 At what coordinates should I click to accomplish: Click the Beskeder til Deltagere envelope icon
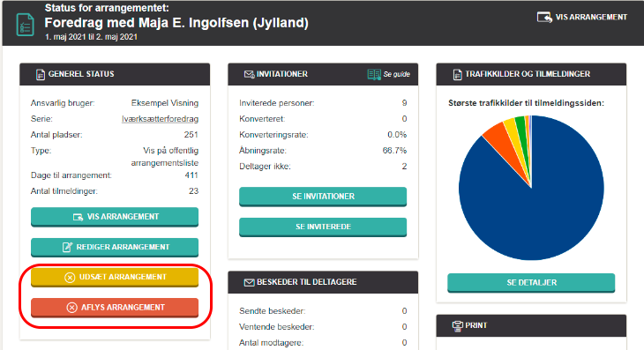pos(249,282)
